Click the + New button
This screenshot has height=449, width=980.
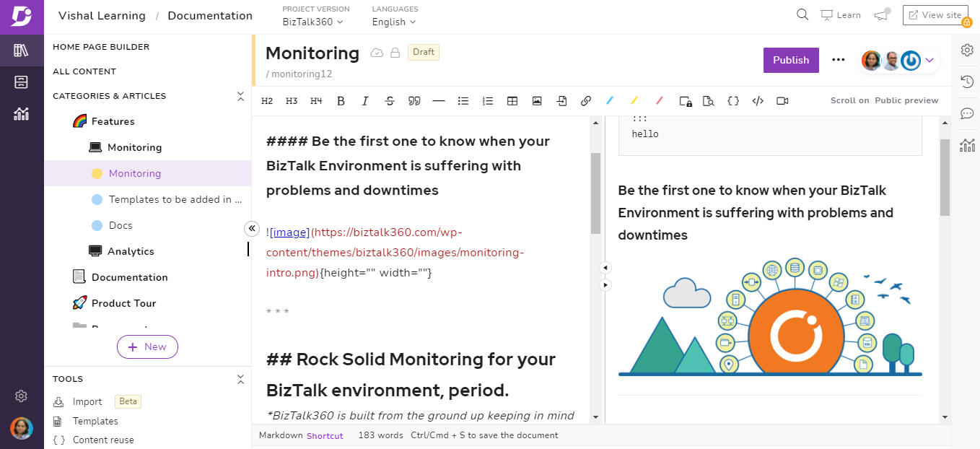pos(147,347)
